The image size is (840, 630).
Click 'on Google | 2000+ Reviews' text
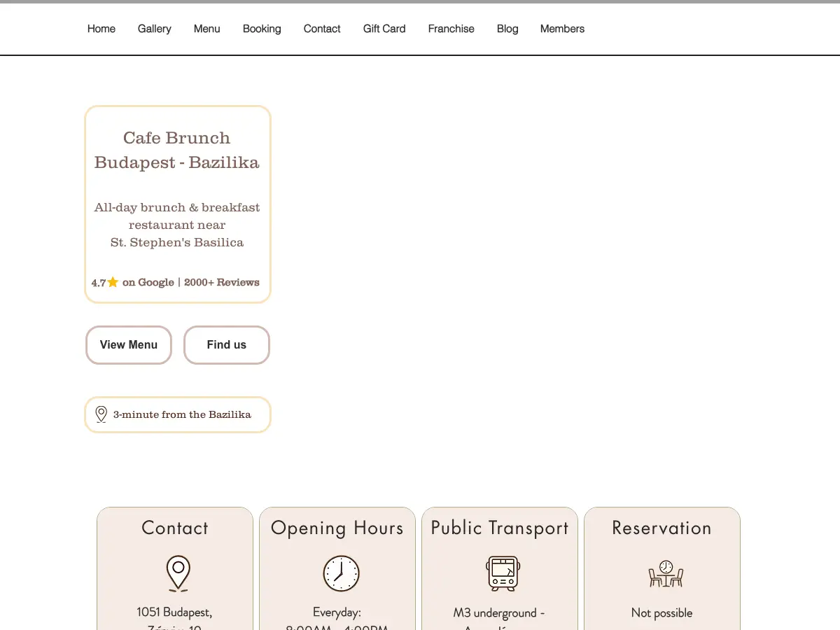point(191,282)
